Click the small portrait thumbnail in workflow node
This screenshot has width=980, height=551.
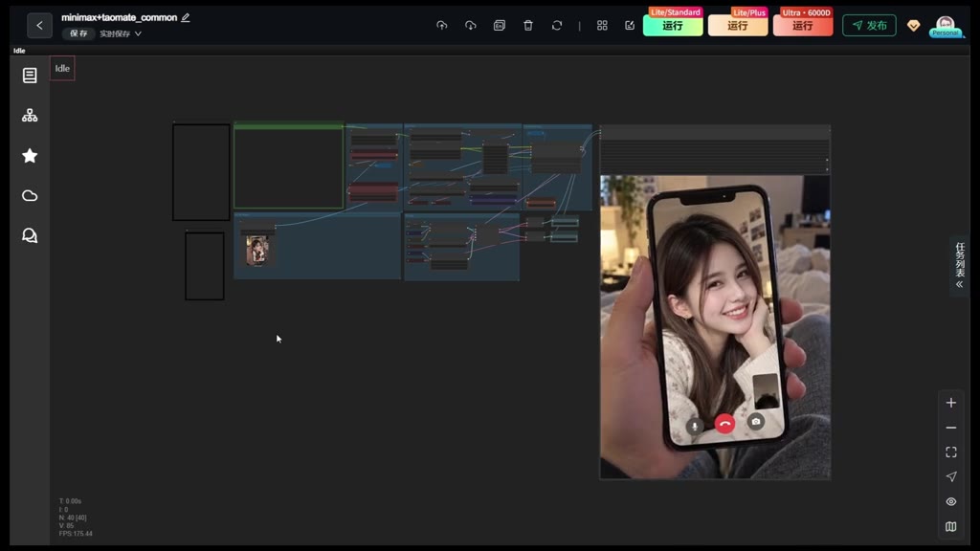tap(256, 252)
